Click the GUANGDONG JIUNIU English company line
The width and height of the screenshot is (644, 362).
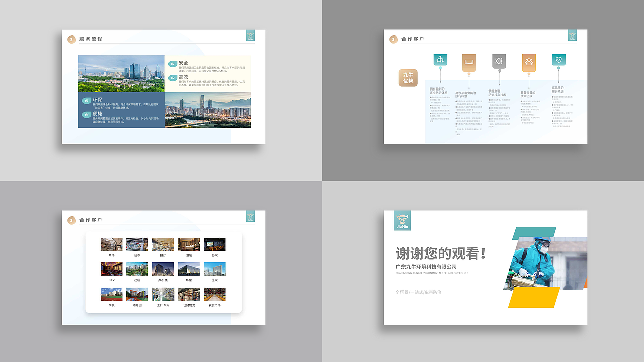point(432,273)
